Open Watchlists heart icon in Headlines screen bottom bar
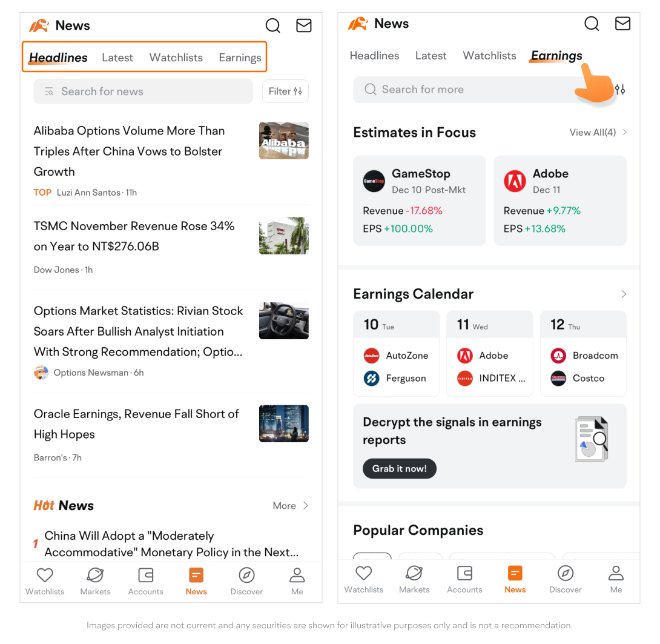 tap(45, 575)
